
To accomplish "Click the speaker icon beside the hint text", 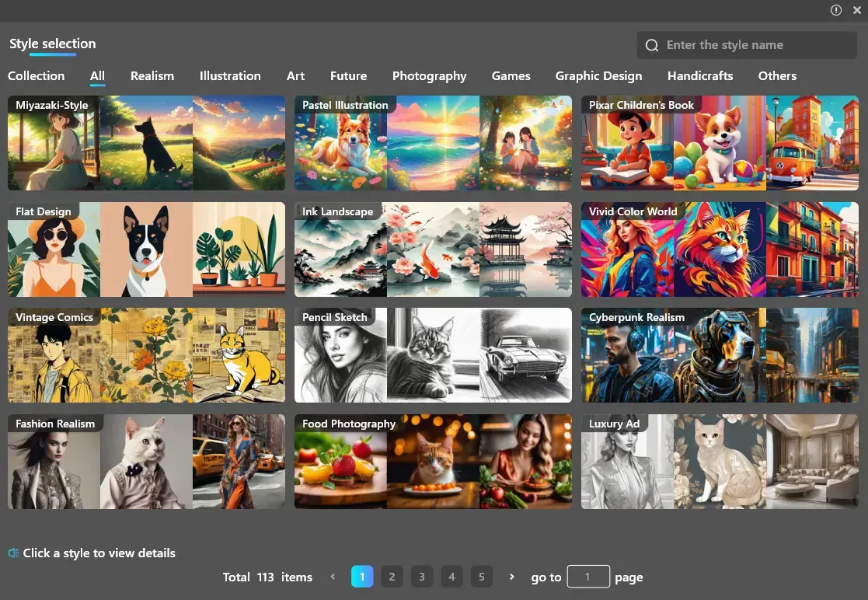I will (x=13, y=553).
